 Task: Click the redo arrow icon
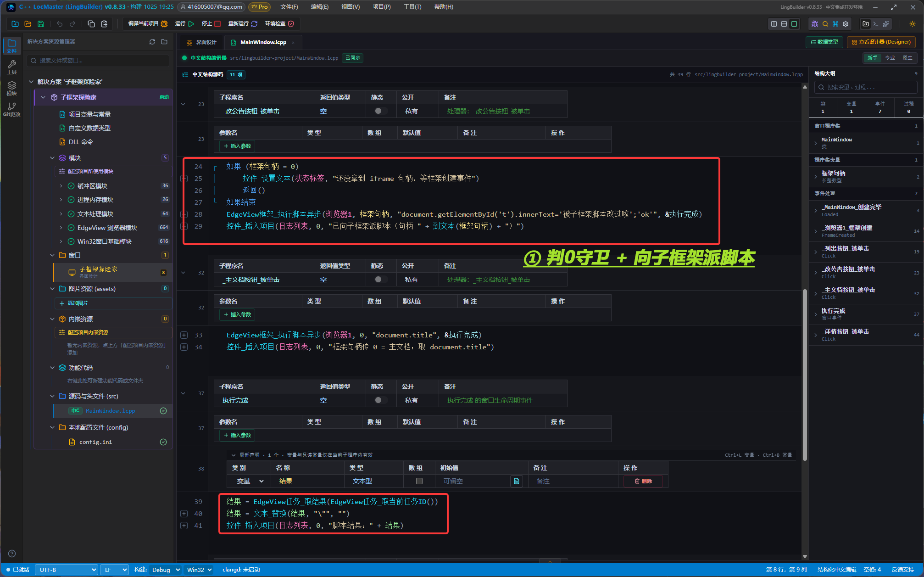coord(72,24)
